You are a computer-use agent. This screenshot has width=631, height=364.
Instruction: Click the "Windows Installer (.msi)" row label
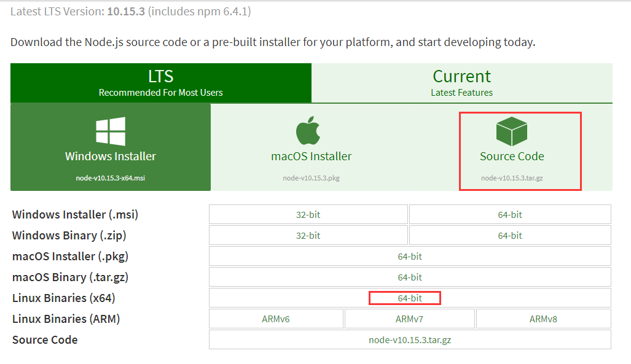[75, 214]
